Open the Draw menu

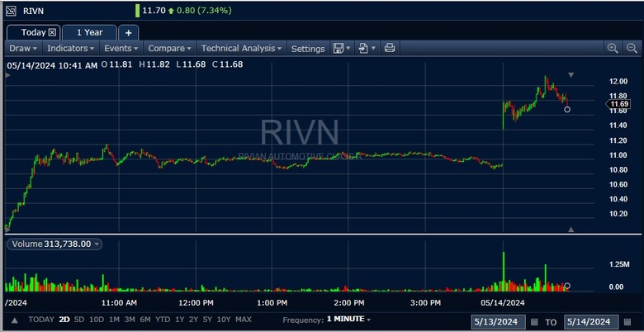pyautogui.click(x=23, y=49)
